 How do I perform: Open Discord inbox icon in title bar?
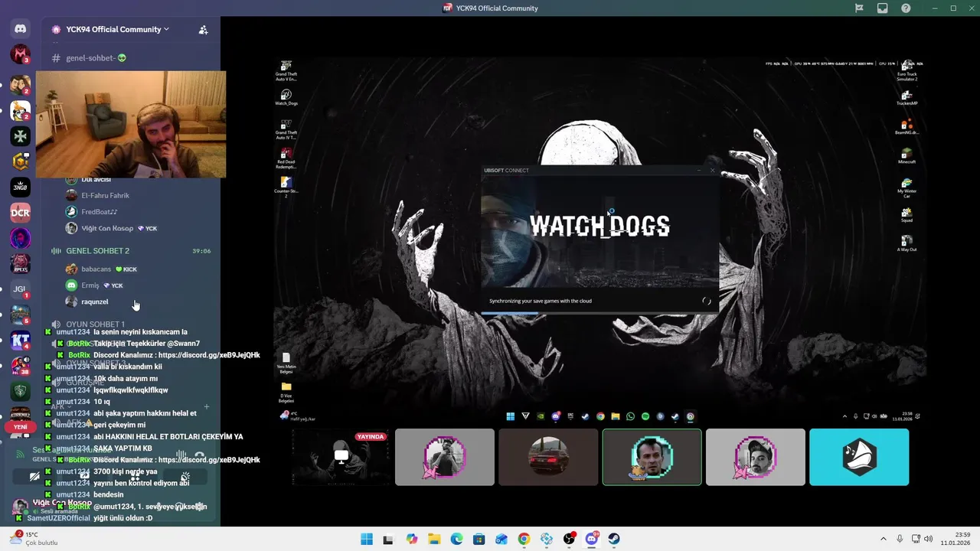(883, 8)
